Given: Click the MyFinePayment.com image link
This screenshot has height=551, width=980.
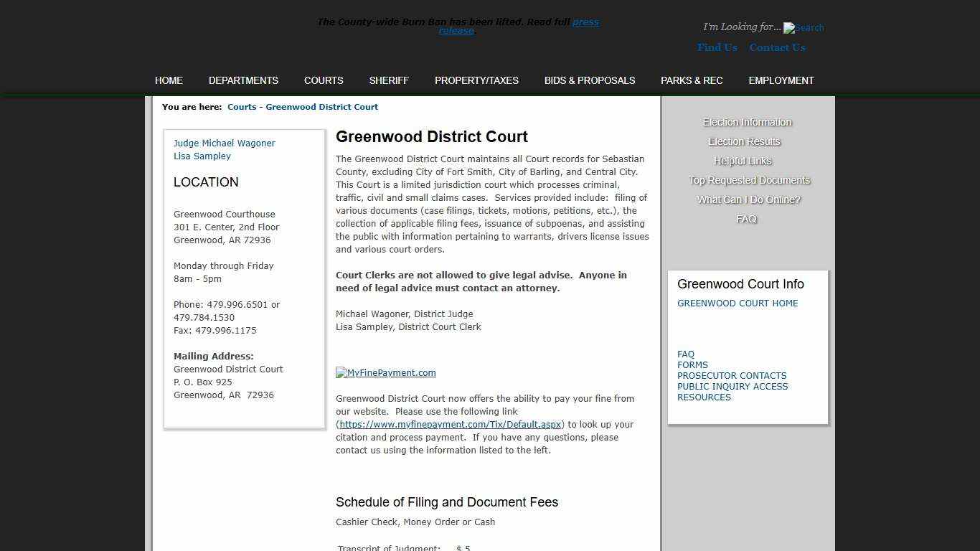Looking at the screenshot, I should tap(385, 372).
